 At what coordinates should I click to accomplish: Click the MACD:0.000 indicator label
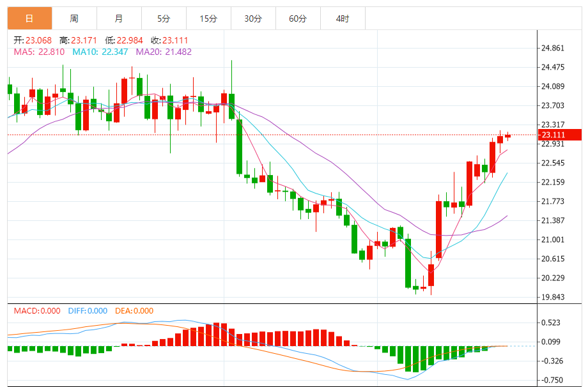pyautogui.click(x=37, y=311)
